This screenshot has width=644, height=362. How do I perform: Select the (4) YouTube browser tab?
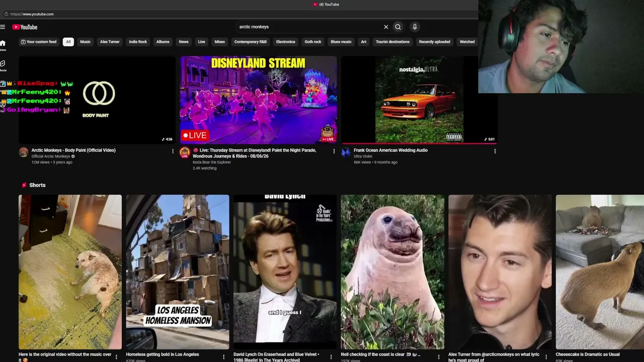[326, 5]
